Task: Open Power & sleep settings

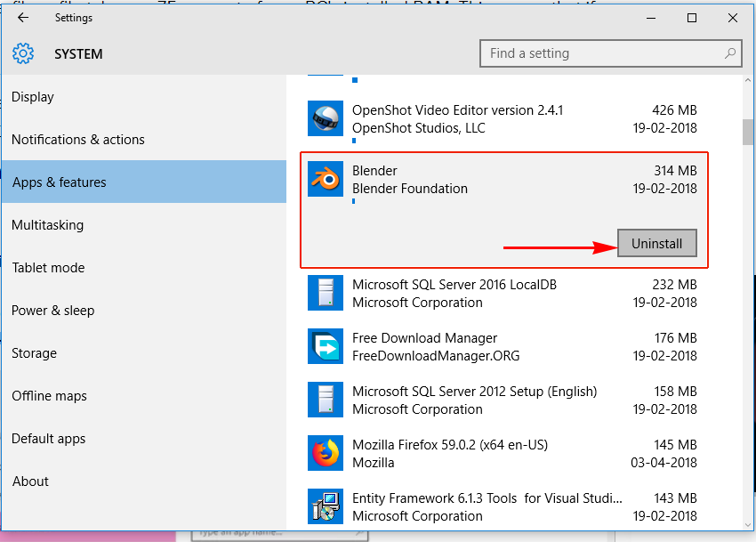Action: [144, 311]
